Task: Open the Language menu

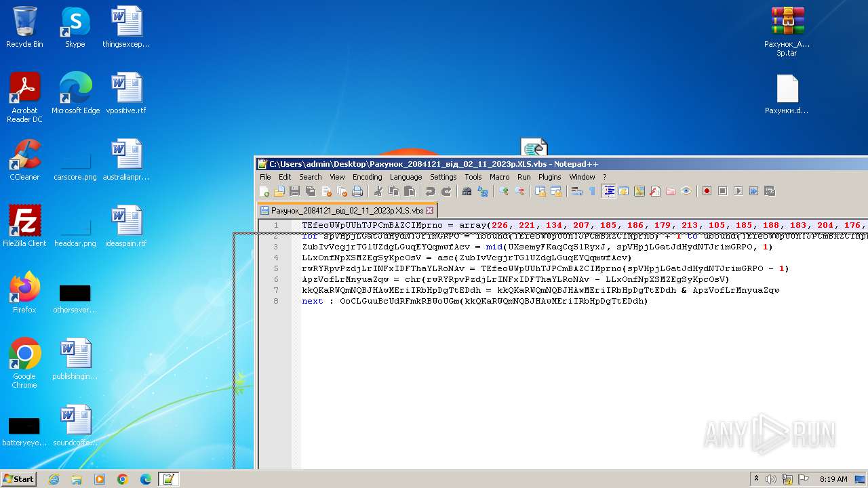Action: point(406,177)
